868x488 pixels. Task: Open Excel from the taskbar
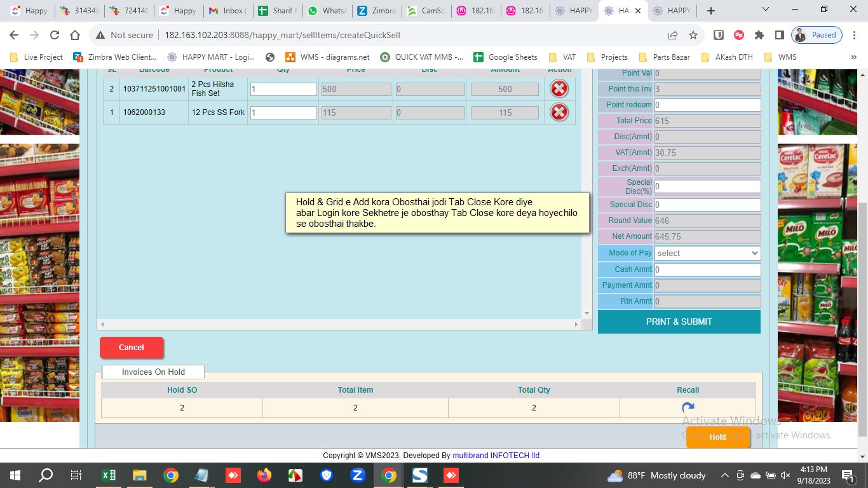[x=109, y=475]
